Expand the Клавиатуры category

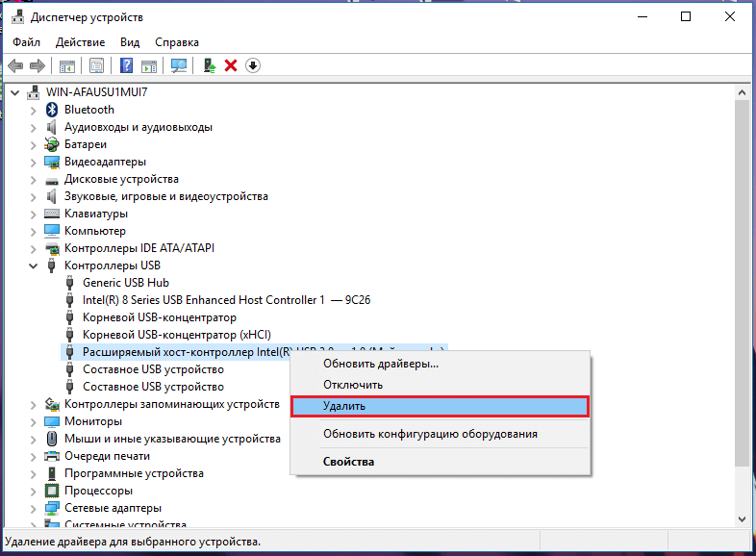click(33, 215)
